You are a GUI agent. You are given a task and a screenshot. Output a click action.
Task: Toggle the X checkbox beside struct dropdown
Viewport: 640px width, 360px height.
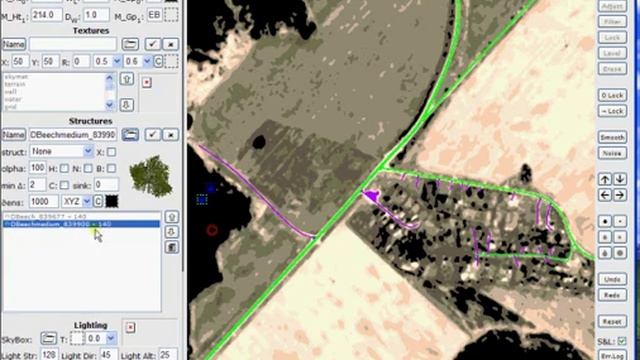pos(111,152)
